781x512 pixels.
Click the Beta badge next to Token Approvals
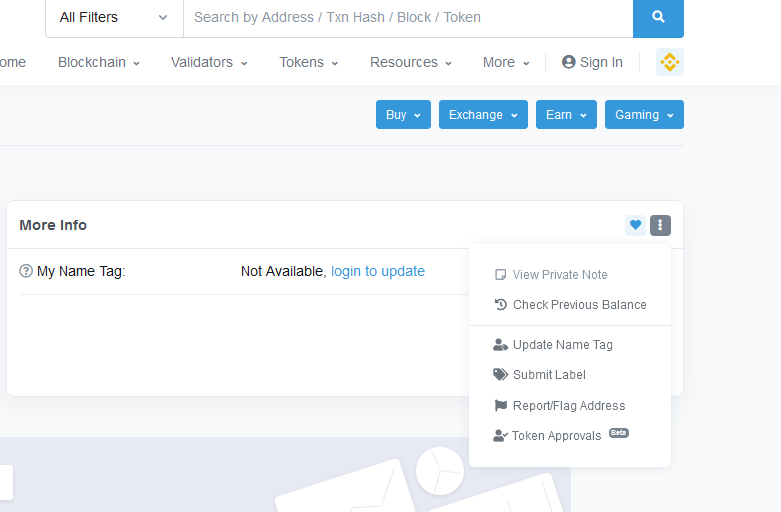tap(619, 433)
